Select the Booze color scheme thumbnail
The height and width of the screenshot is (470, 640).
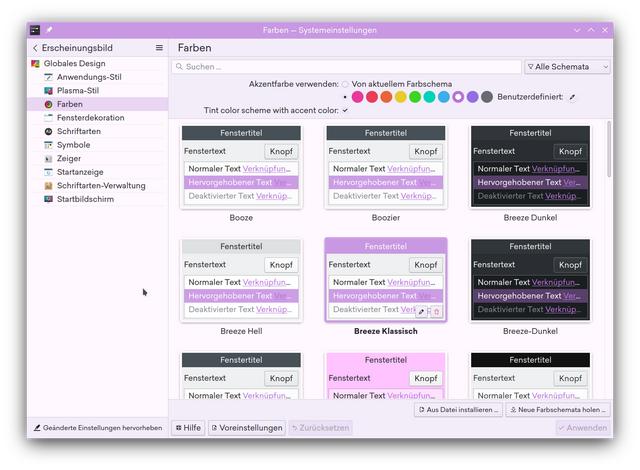pyautogui.click(x=241, y=166)
